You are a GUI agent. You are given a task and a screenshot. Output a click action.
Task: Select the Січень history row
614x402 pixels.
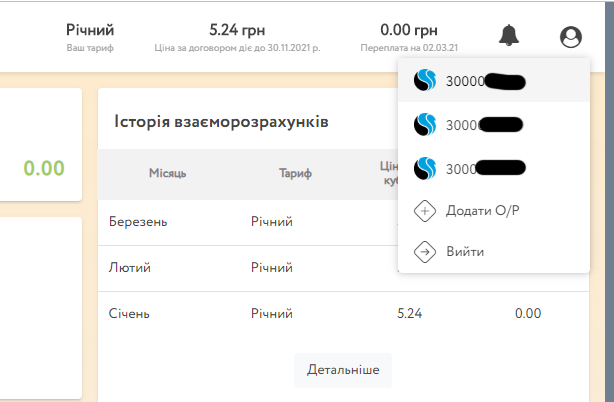pos(343,314)
